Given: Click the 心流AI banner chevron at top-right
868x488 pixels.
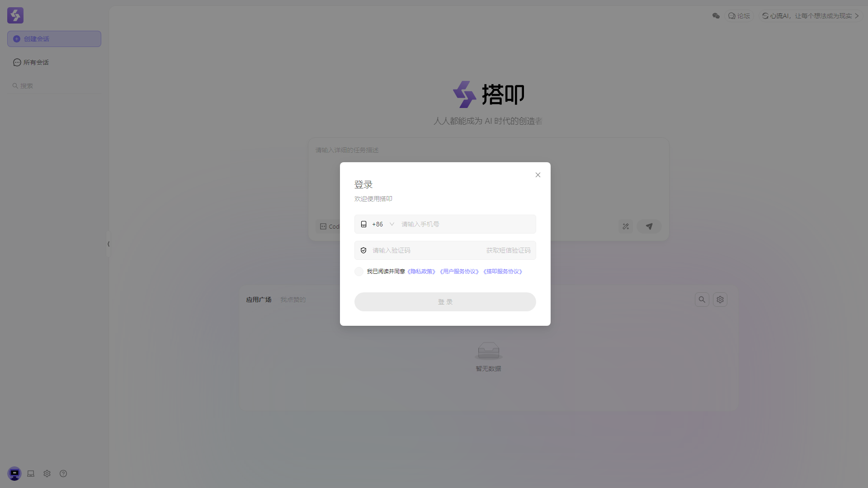Looking at the screenshot, I should click(858, 15).
